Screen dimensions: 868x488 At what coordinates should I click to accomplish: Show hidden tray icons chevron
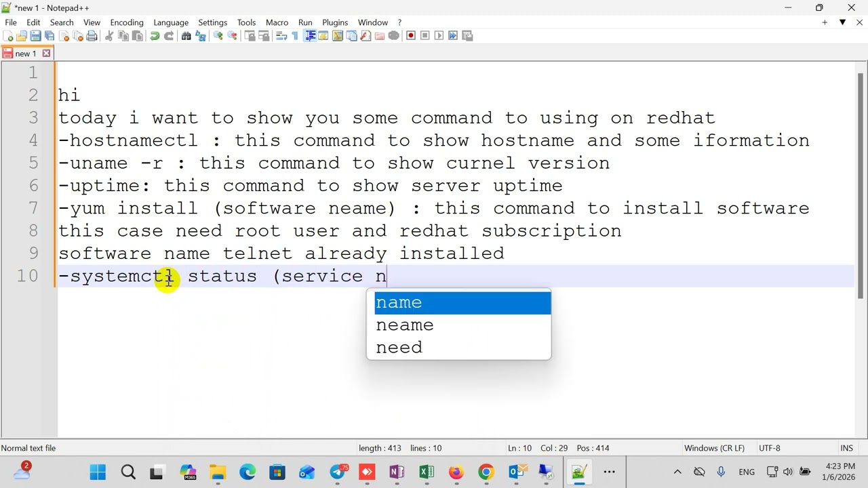pos(677,472)
